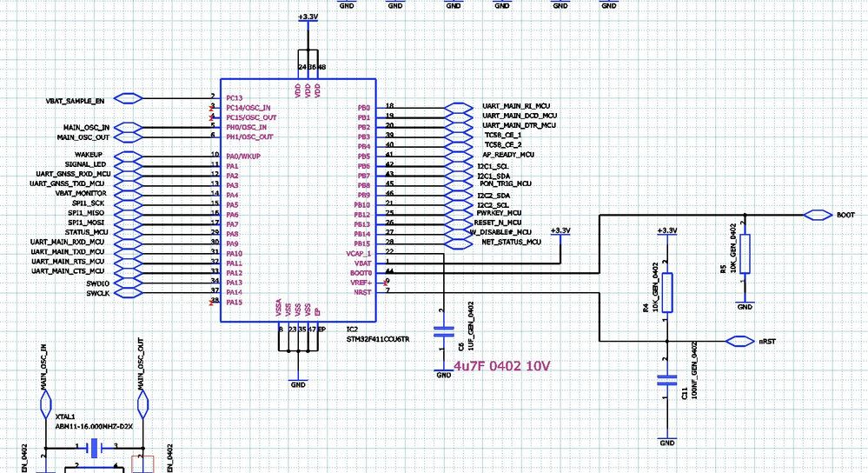Select capacitor C6 symbol
This screenshot has height=473, width=868.
[443, 331]
